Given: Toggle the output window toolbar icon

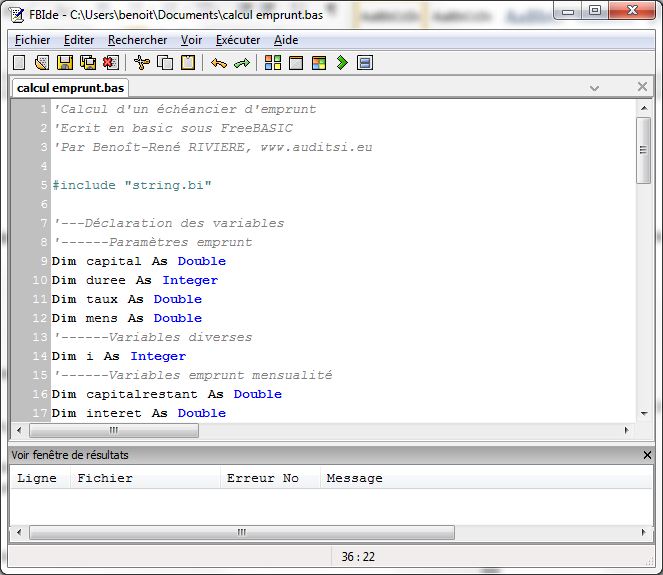Looking at the screenshot, I should [x=365, y=63].
